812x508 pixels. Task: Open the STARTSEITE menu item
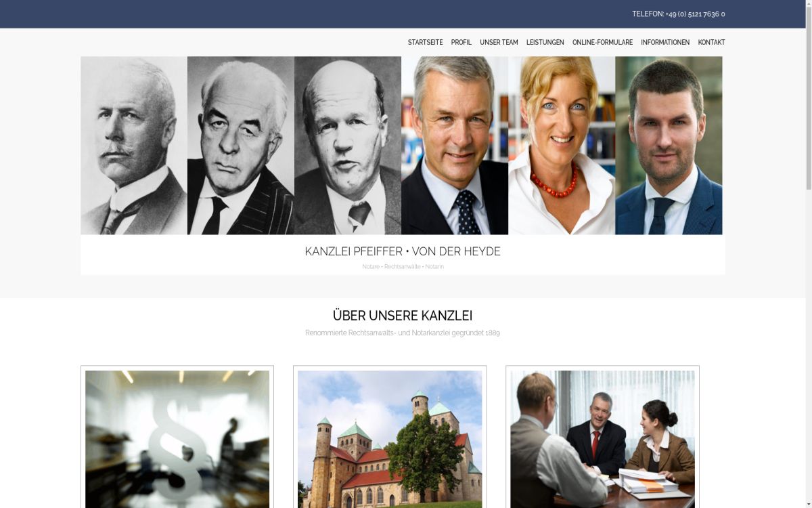[425, 42]
